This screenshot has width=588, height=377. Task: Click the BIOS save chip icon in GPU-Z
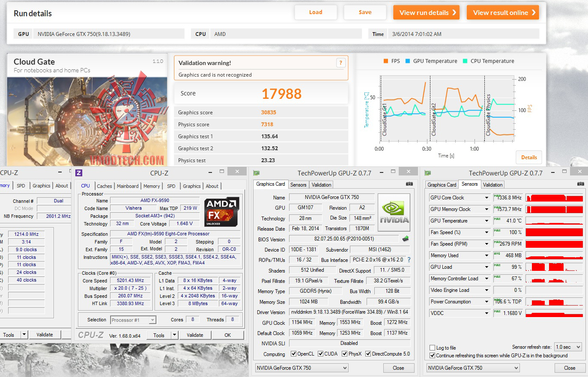[x=406, y=239]
